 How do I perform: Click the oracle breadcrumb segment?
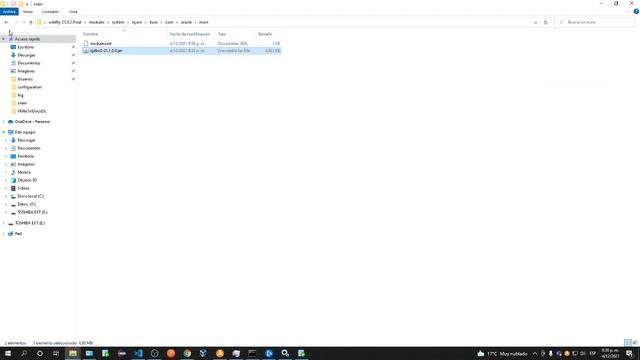186,22
